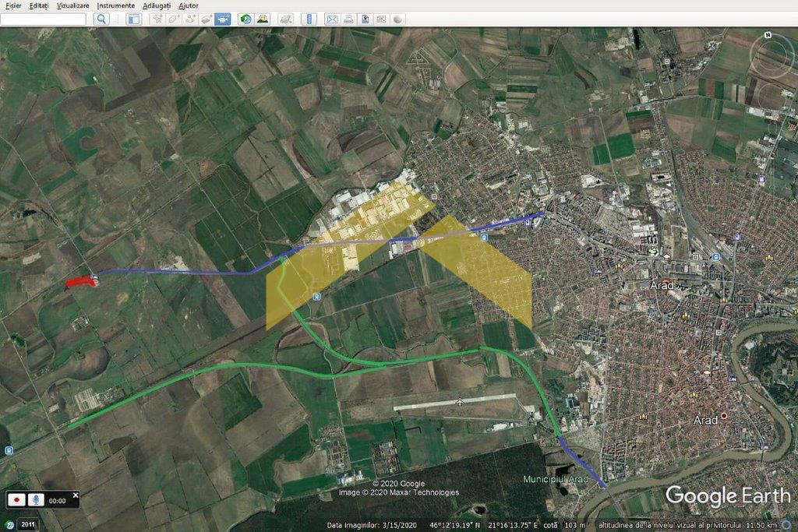This screenshot has height=532, width=798.
Task: Expand the Adăugați menu
Action: pos(157,5)
